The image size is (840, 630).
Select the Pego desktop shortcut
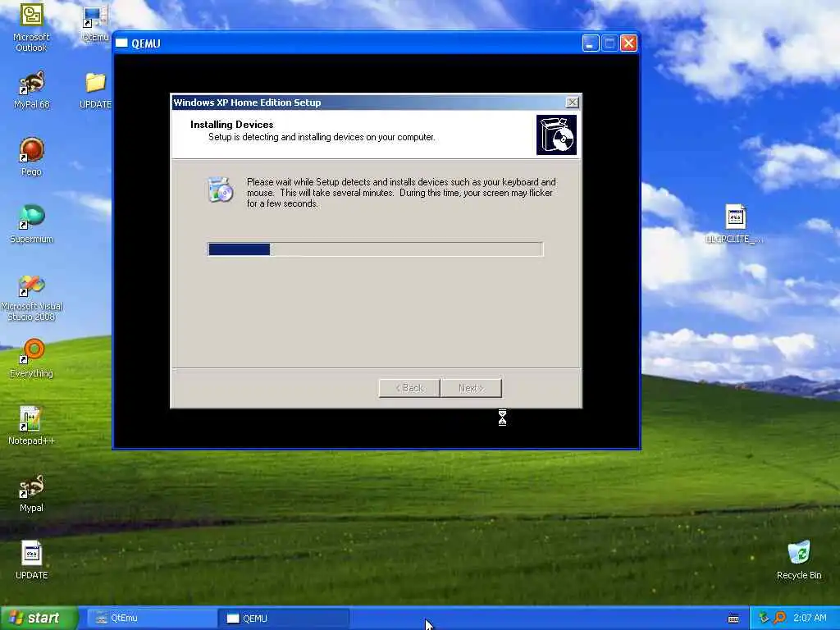[32, 157]
